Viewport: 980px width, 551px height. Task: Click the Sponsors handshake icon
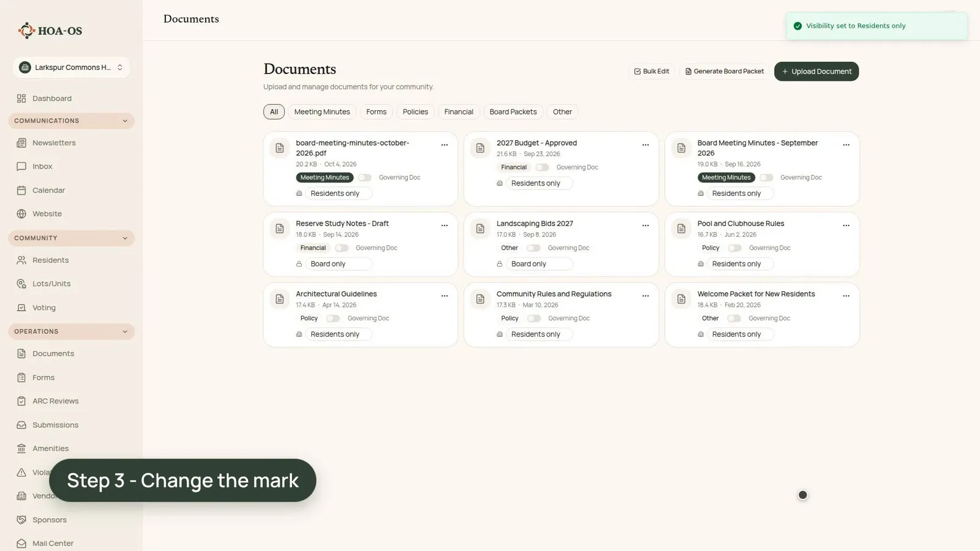[x=21, y=520]
